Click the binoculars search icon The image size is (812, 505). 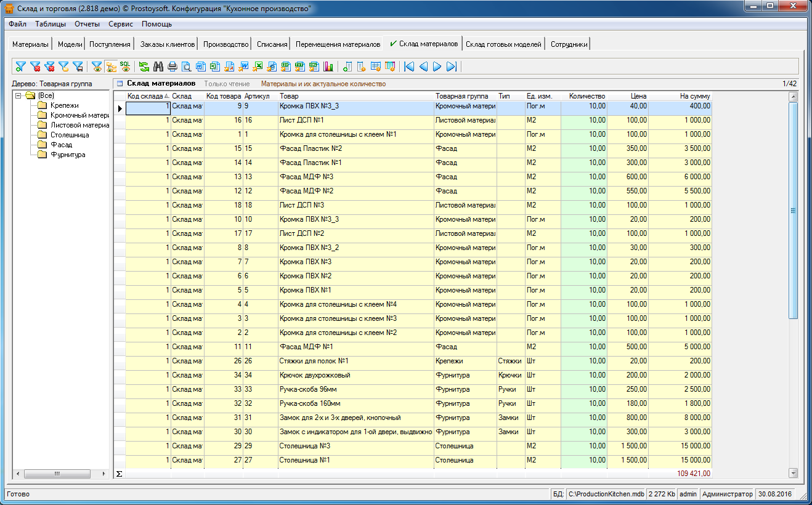click(x=158, y=67)
